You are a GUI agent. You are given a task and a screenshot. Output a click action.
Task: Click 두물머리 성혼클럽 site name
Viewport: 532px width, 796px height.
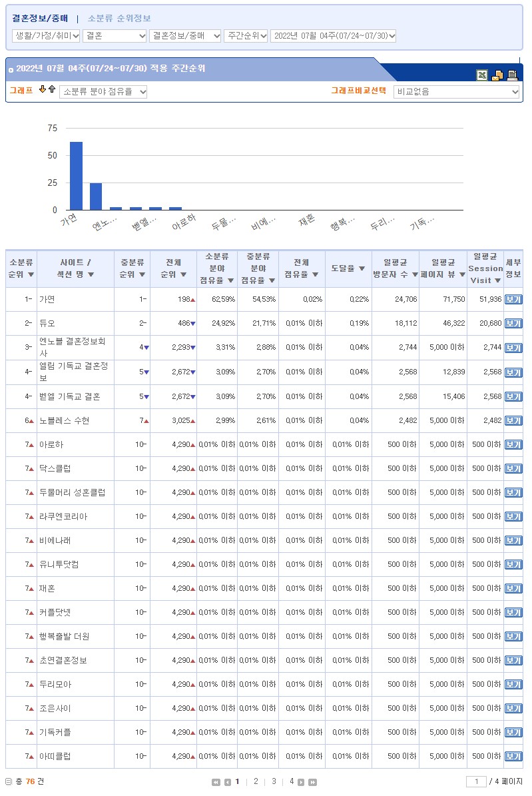[x=72, y=492]
